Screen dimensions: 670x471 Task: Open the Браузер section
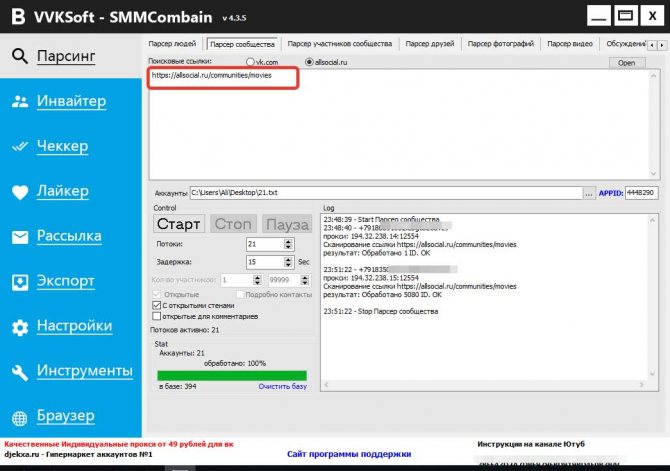[65, 415]
